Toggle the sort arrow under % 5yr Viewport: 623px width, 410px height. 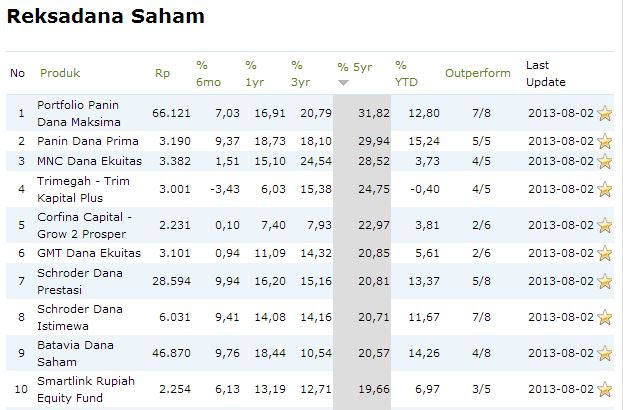coord(344,83)
